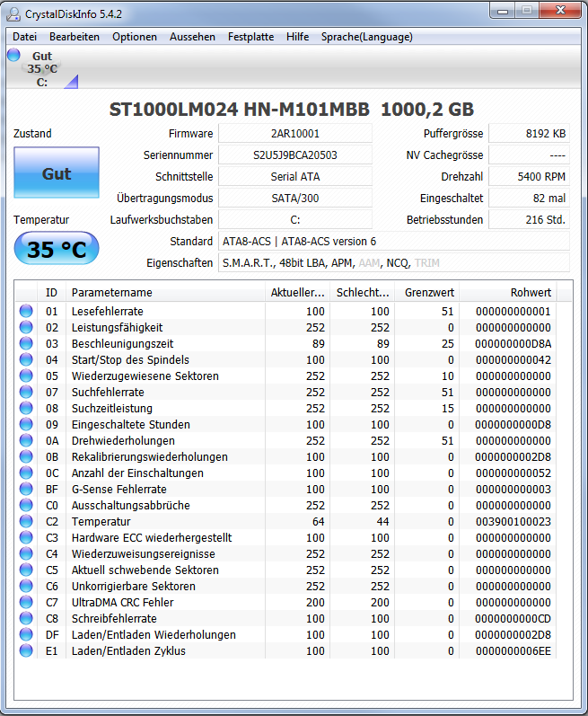Click status orb for G-Sense Fehlerrate
Image resolution: width=588 pixels, height=716 pixels.
26,489
